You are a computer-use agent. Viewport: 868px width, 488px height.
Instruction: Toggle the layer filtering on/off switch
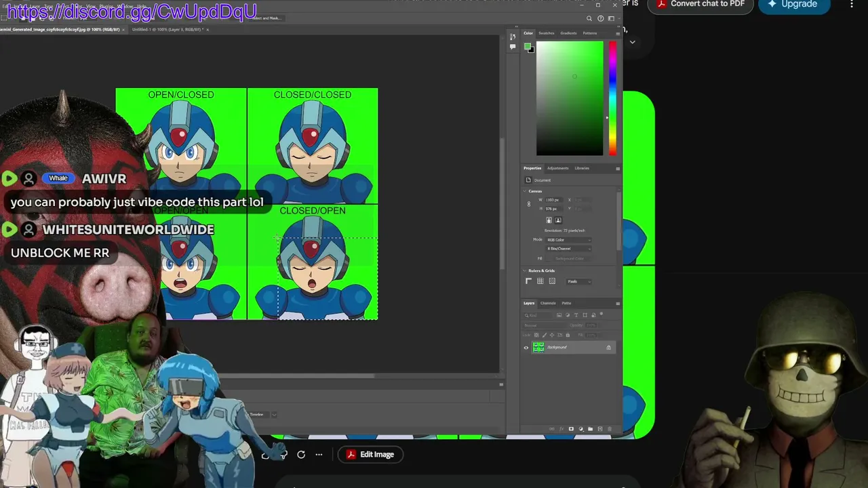601,314
